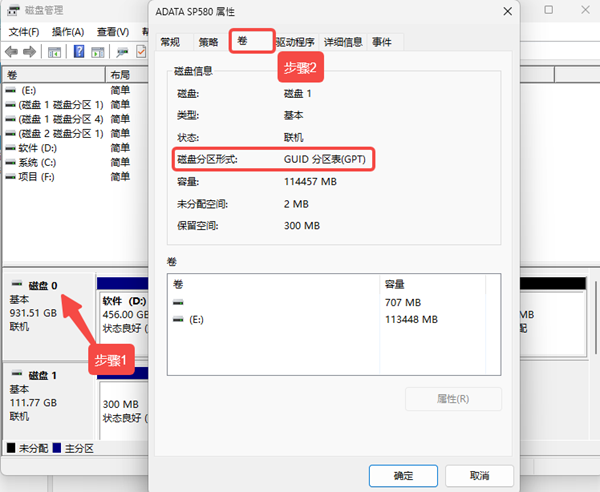Click the 确定 button
The width and height of the screenshot is (600, 492).
pyautogui.click(x=403, y=476)
